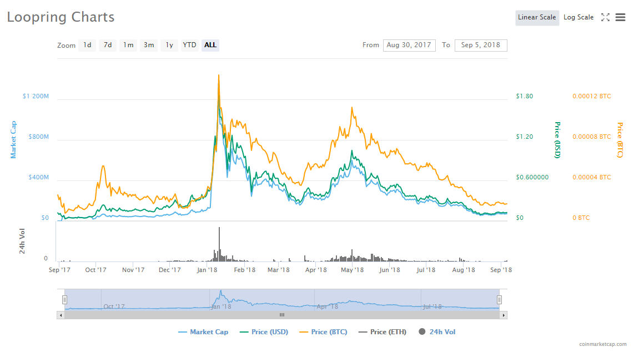Click the Jul '18 x-axis label
Image resolution: width=644 pixels, height=357 pixels.
(426, 270)
